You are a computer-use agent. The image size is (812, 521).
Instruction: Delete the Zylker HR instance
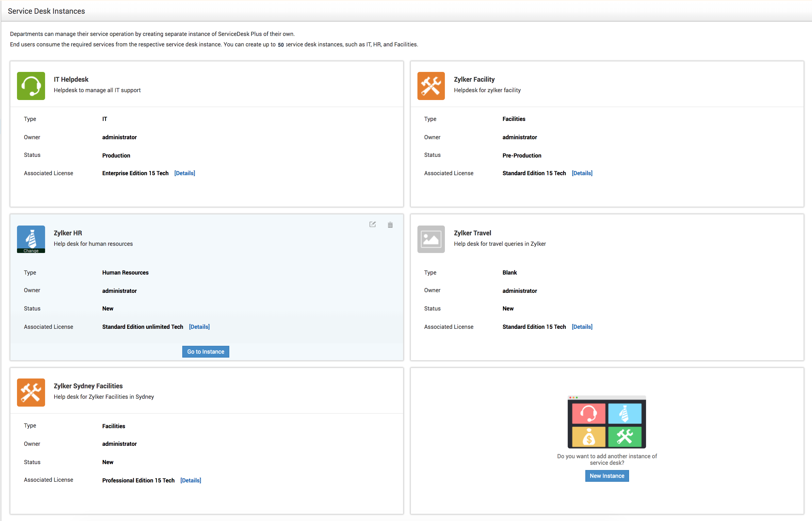(x=390, y=225)
